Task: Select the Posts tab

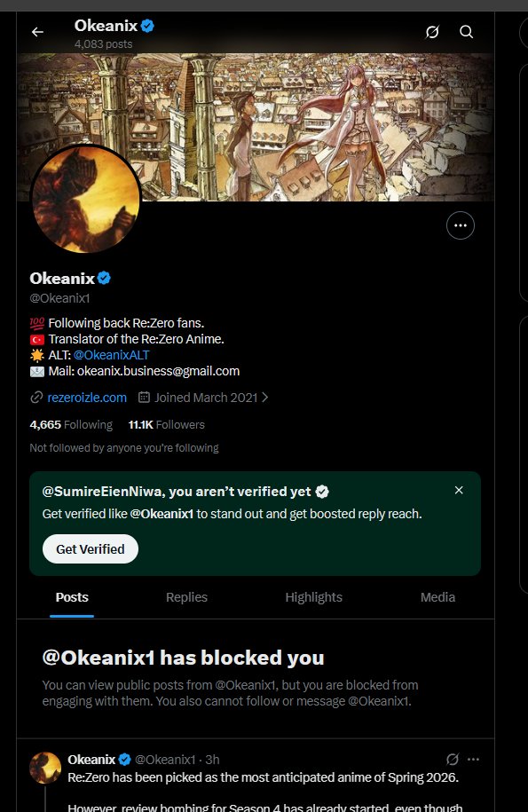Action: click(72, 597)
